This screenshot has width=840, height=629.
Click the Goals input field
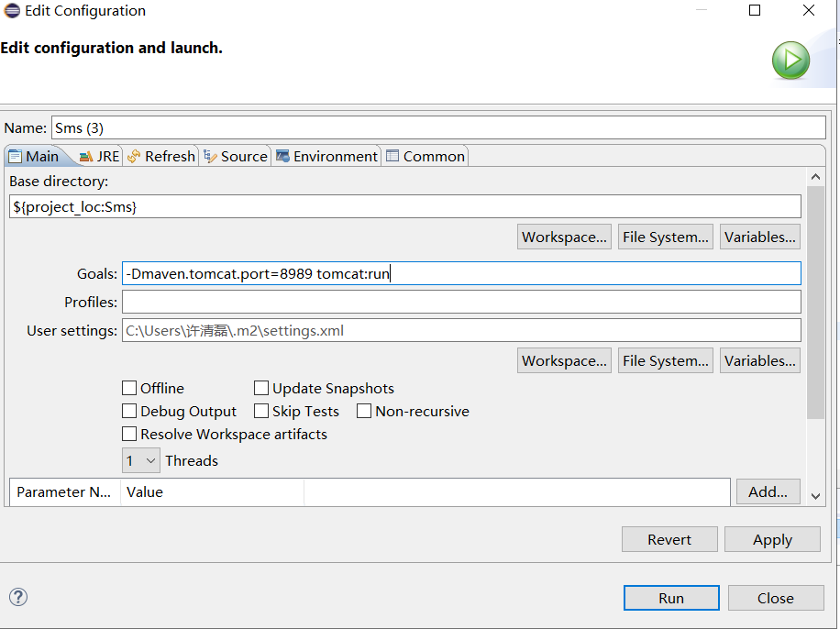click(x=461, y=273)
